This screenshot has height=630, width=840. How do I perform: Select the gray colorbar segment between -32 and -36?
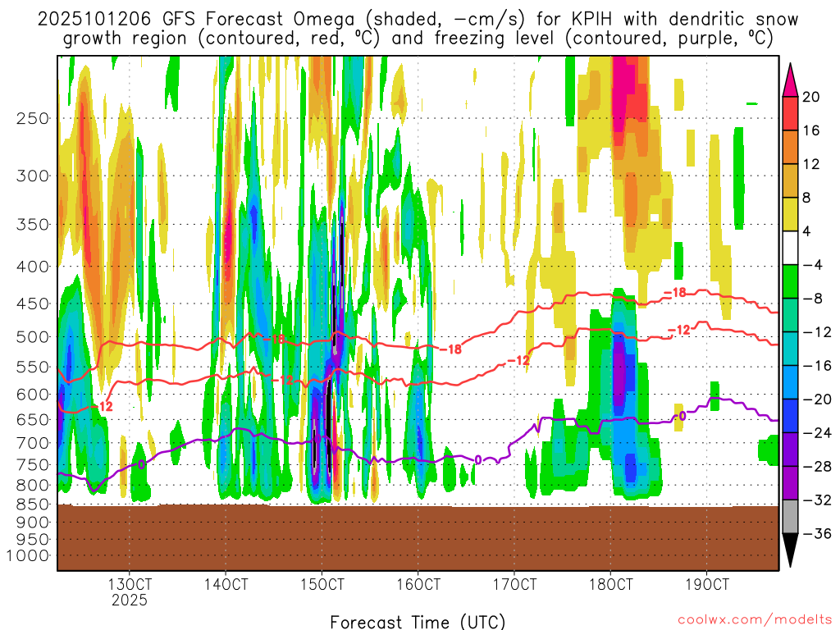click(x=792, y=517)
